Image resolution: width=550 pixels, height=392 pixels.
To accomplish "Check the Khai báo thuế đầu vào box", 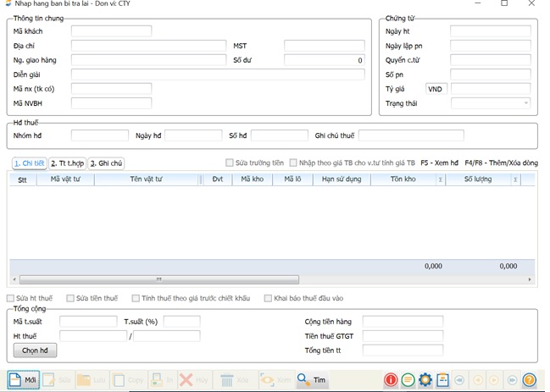I will pos(267,298).
